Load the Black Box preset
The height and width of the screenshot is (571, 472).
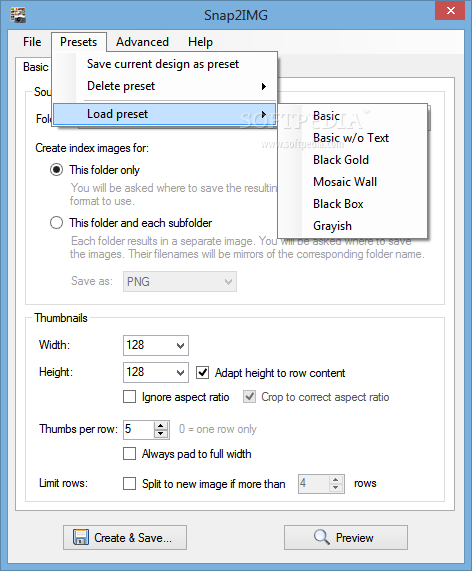pos(352,204)
